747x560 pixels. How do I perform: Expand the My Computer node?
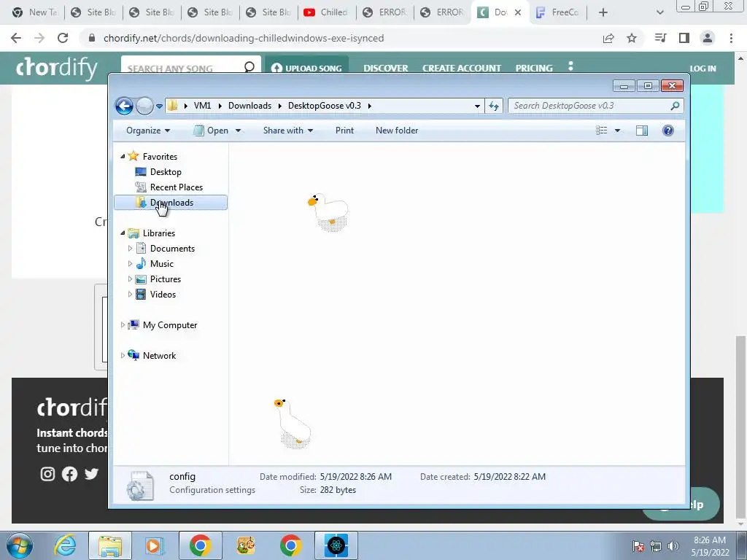[x=123, y=324]
